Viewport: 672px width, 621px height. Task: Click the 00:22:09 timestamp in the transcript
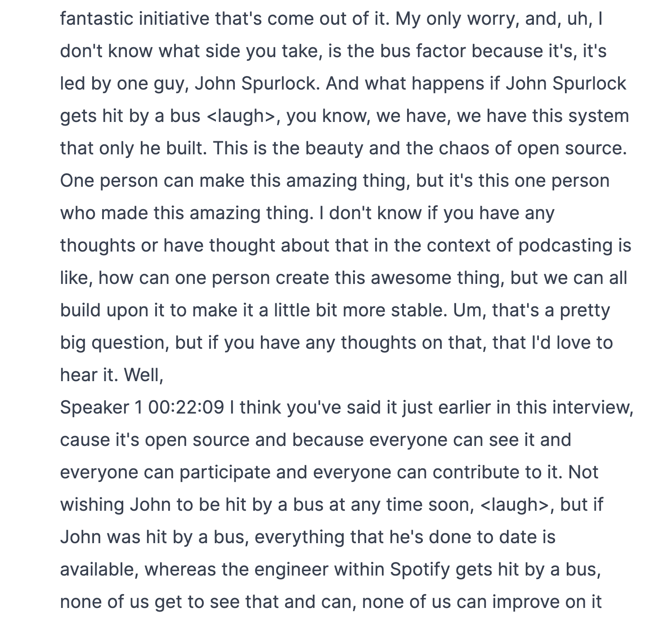pos(186,407)
